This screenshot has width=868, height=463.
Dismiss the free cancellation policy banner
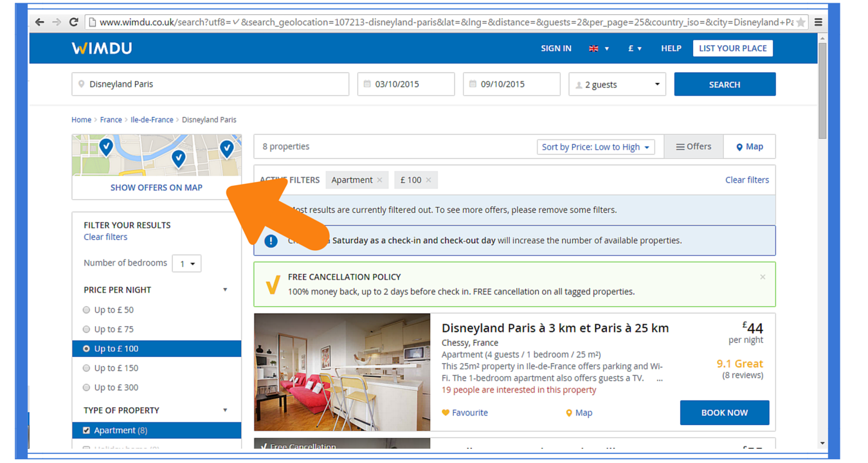pyautogui.click(x=763, y=277)
